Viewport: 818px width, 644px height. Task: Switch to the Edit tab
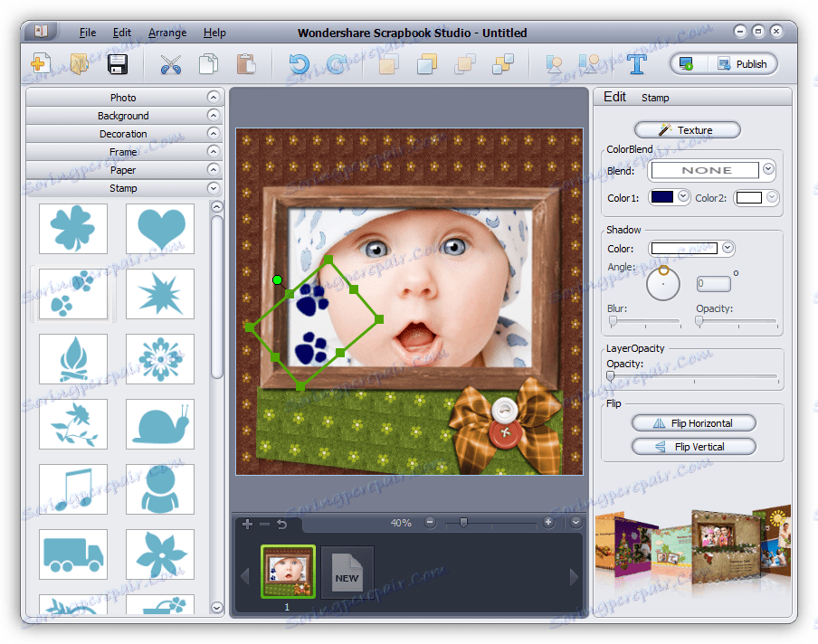615,97
